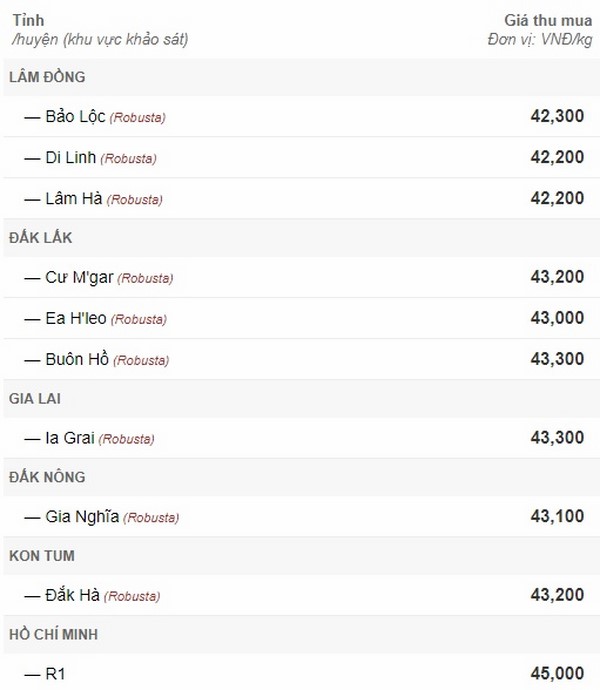This screenshot has width=600, height=690.
Task: Select the HỒ CHÍ MINH header row
Action: tap(301, 635)
